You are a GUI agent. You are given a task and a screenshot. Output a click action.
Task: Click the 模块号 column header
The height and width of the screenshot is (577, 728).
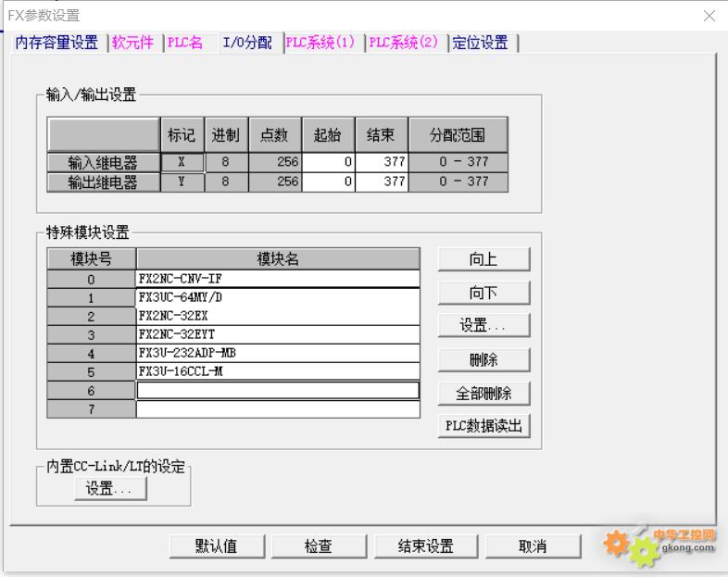coord(91,258)
